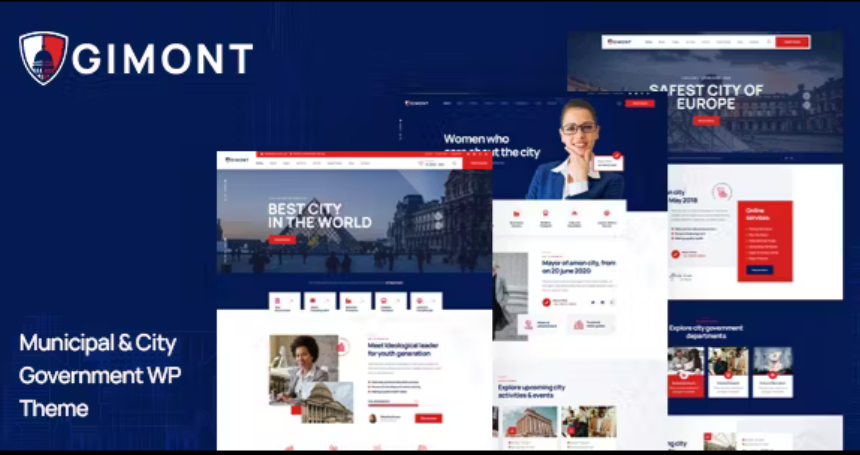Click red header button on Women page
Image resolution: width=860 pixels, height=455 pixels.
pyautogui.click(x=640, y=103)
